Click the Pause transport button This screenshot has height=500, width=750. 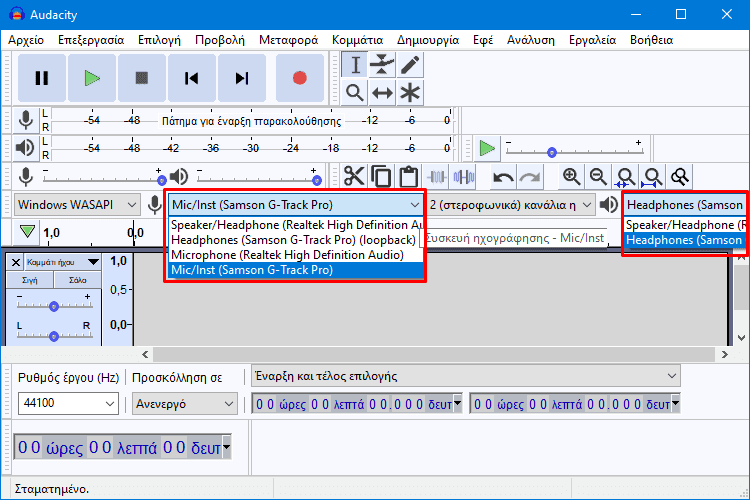42,78
